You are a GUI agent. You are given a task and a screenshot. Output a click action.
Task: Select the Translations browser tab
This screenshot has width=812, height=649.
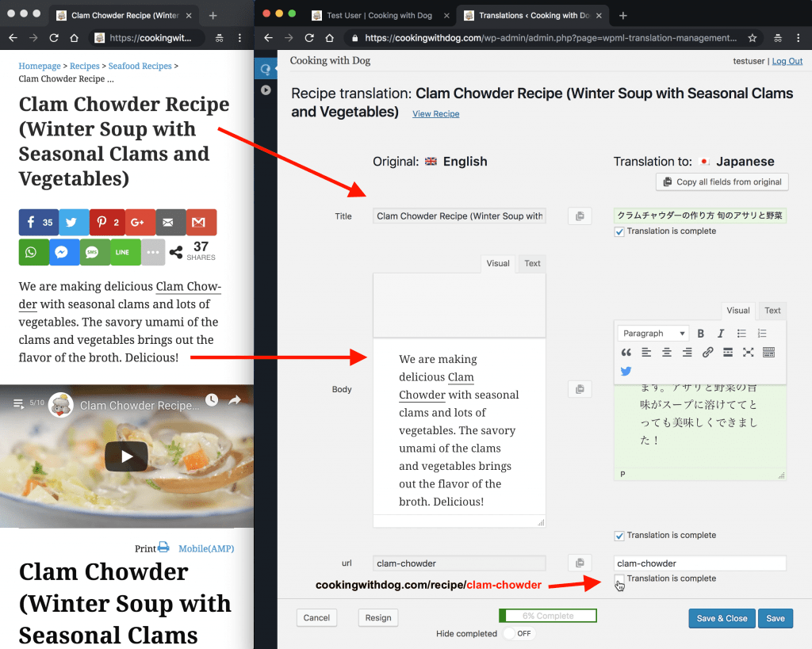pos(534,16)
